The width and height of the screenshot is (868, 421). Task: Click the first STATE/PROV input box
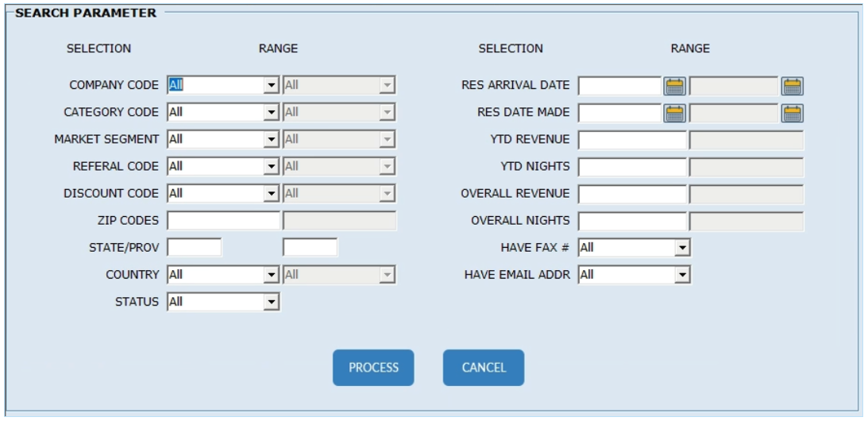195,248
